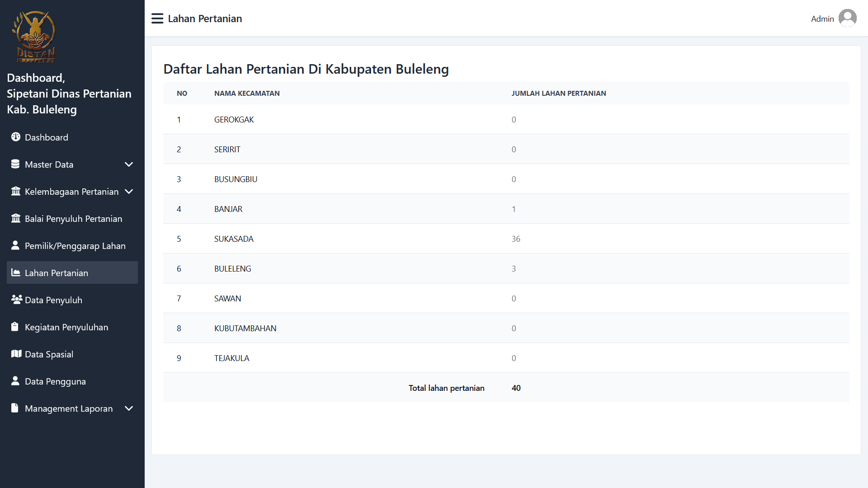Click the Nama Kecamatan column header
The image size is (868, 488).
coord(247,94)
